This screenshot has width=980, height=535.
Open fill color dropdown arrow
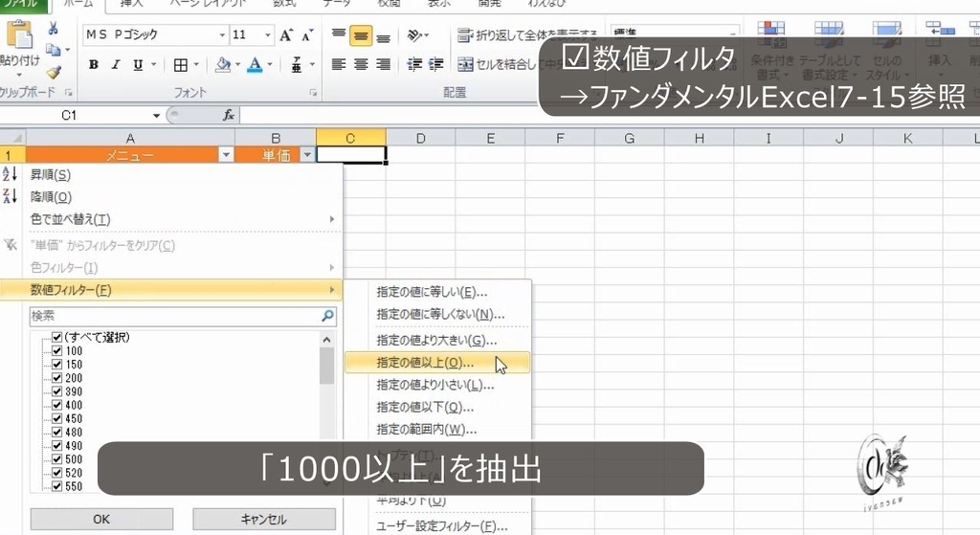point(238,64)
